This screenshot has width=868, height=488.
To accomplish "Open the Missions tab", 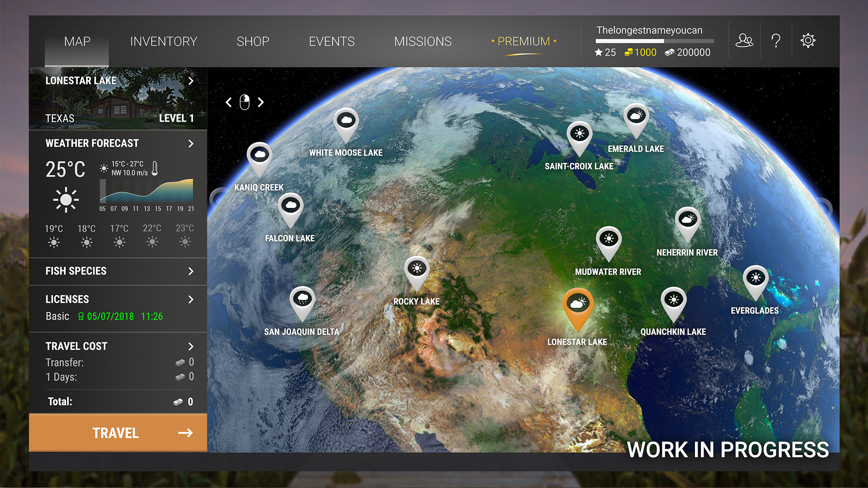I will (x=422, y=42).
